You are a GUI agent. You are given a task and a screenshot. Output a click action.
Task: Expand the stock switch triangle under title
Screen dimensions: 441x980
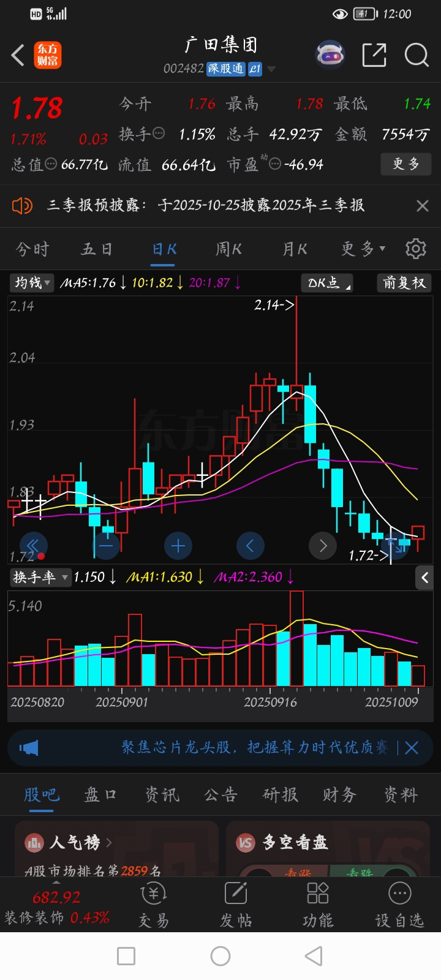[271, 69]
